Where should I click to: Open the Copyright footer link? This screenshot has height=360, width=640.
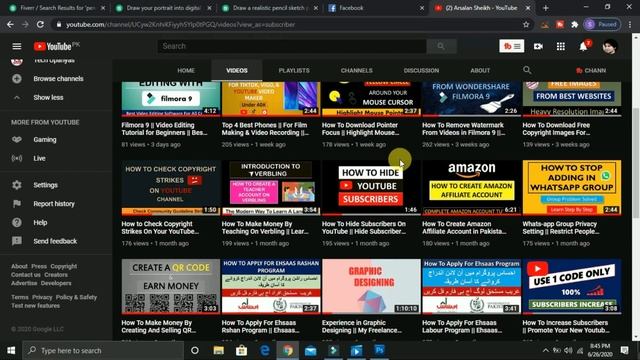63,266
